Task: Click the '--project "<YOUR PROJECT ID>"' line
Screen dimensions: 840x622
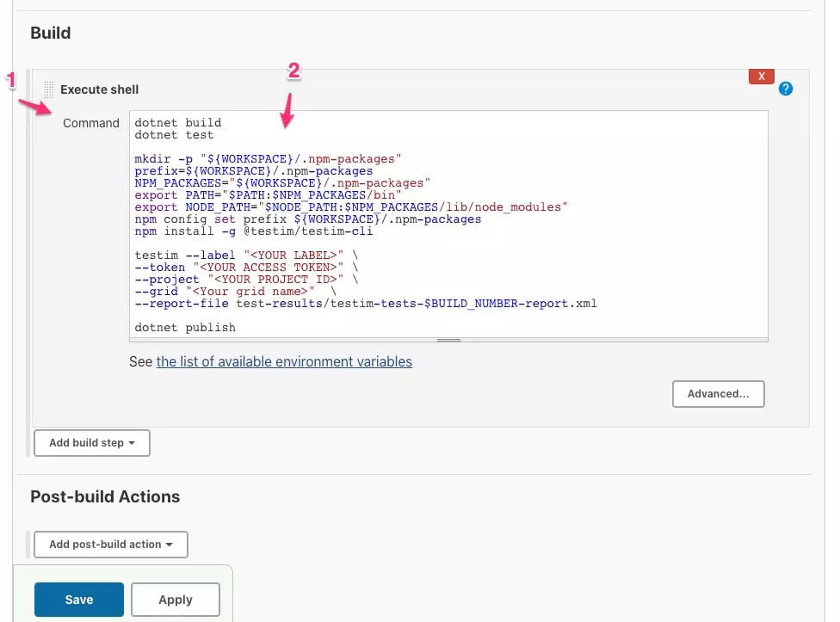Action: pyautogui.click(x=246, y=280)
